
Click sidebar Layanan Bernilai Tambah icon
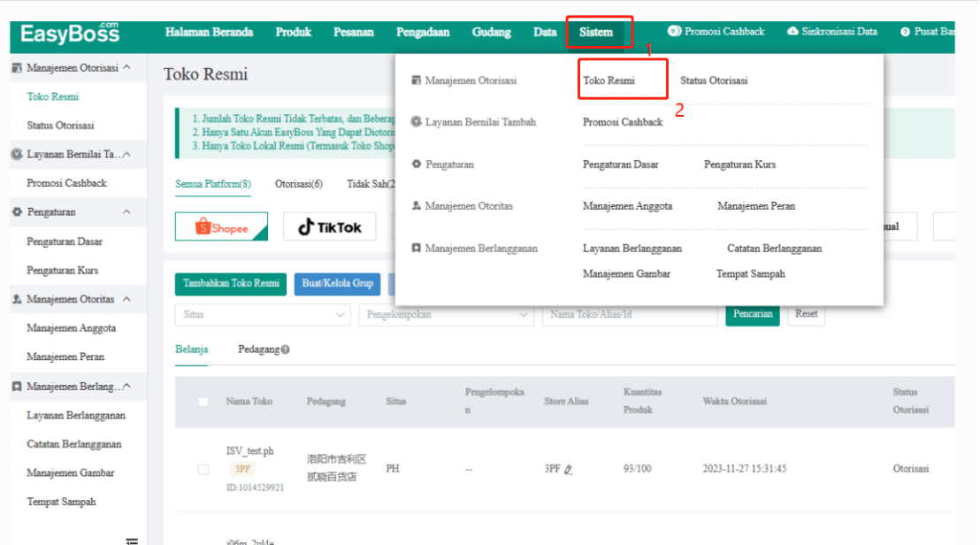coord(17,154)
